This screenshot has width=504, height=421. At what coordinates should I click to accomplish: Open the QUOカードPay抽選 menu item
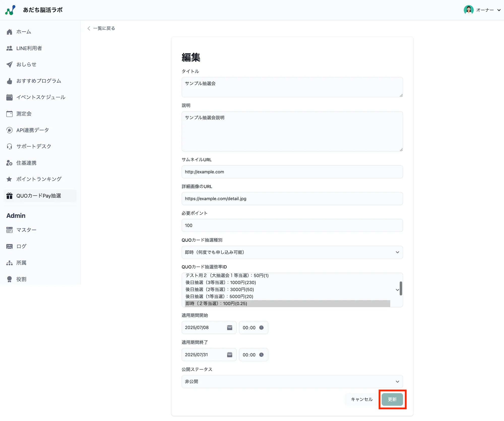click(39, 196)
